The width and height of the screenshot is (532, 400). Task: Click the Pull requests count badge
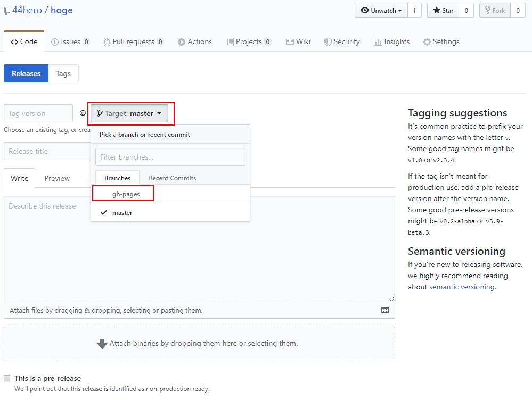[x=160, y=41]
